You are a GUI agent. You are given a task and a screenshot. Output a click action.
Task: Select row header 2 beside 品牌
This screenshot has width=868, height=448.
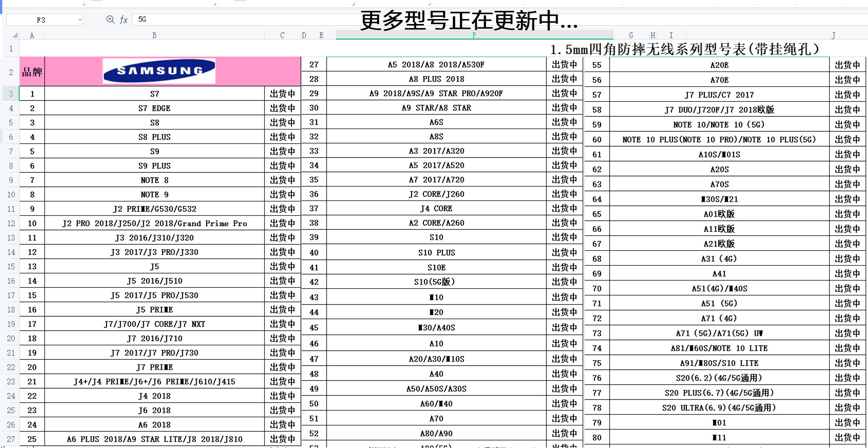[11, 71]
